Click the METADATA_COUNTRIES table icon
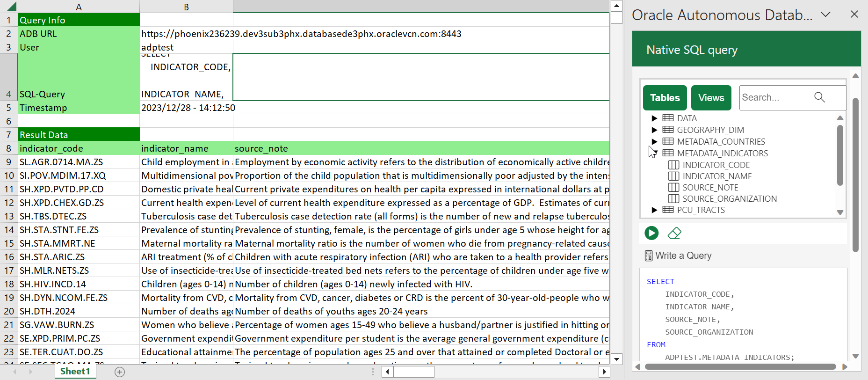The width and height of the screenshot is (868, 380). [668, 141]
